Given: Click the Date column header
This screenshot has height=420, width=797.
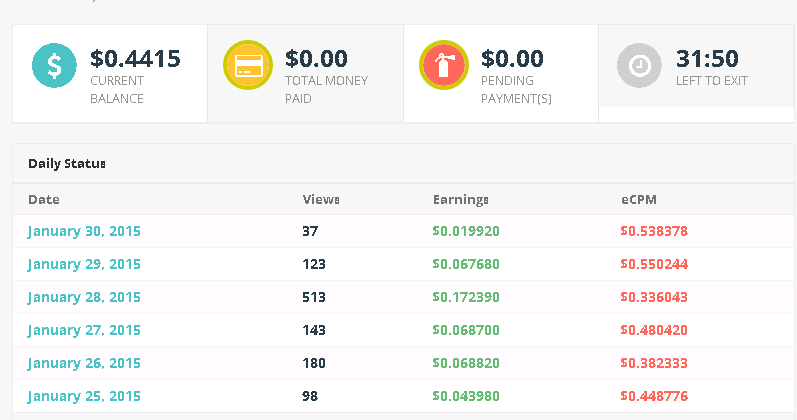Looking at the screenshot, I should click(x=44, y=199).
